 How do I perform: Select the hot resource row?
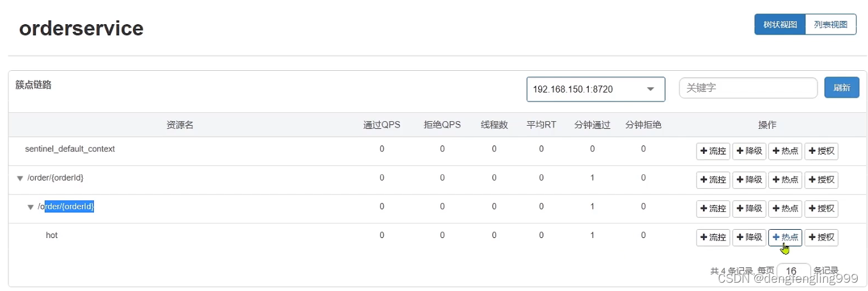click(x=52, y=235)
